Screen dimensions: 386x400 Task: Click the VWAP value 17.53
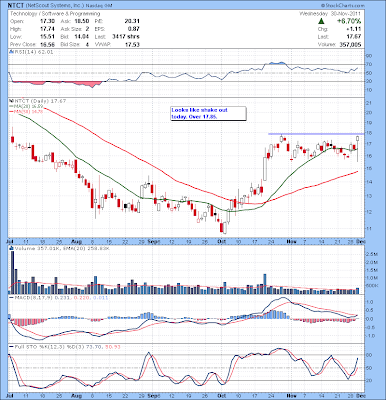pos(132,44)
